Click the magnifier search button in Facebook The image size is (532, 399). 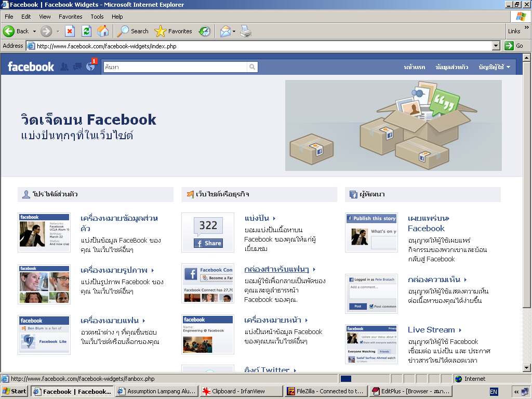(252, 67)
